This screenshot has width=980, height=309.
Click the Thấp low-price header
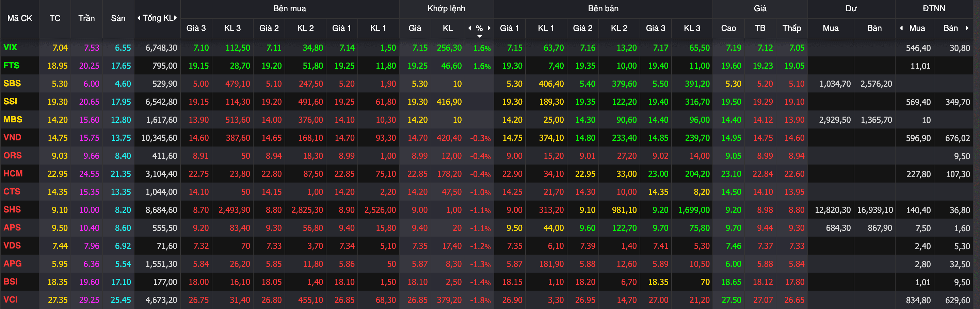[792, 28]
